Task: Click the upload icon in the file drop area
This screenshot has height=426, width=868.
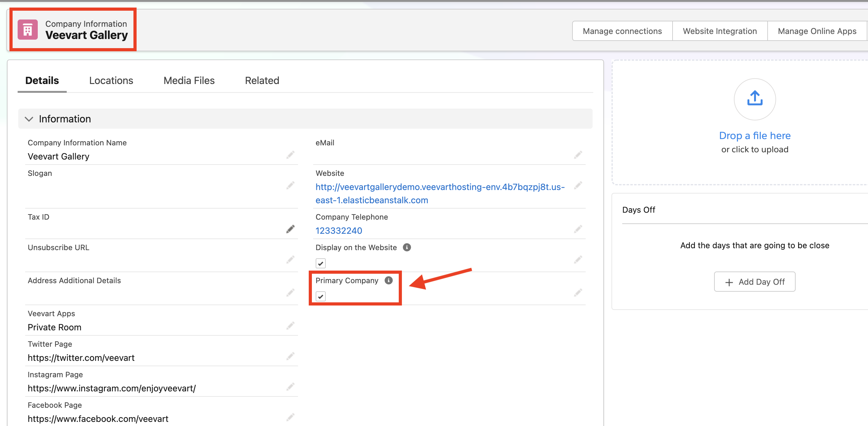Action: click(754, 99)
